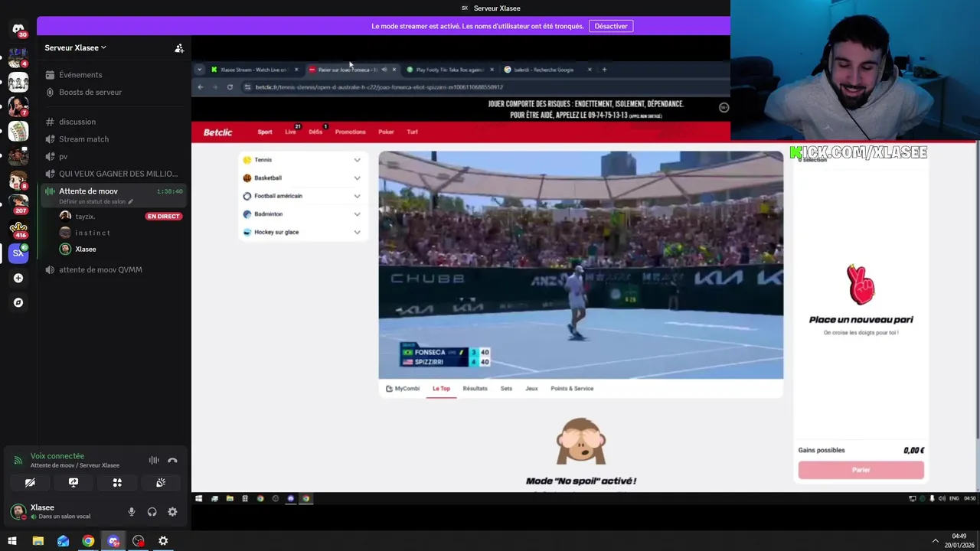Switch to the Recherche Google browser tab
The image size is (980, 551).
(548, 70)
